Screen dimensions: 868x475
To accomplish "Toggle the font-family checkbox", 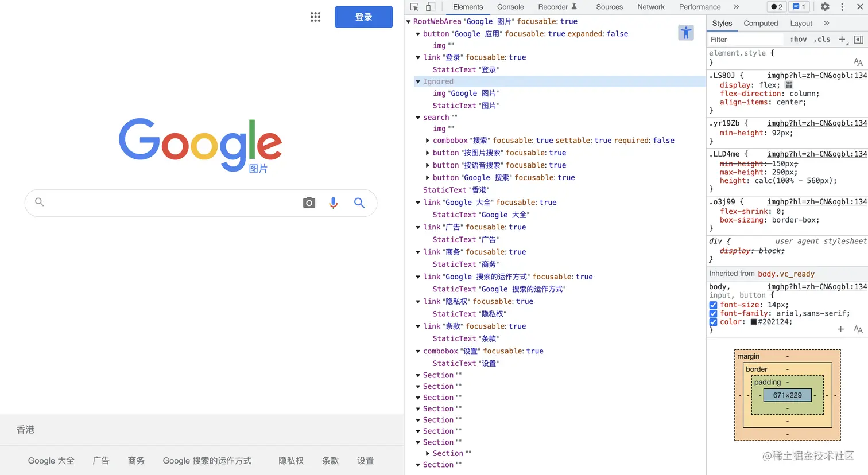I will pos(713,313).
